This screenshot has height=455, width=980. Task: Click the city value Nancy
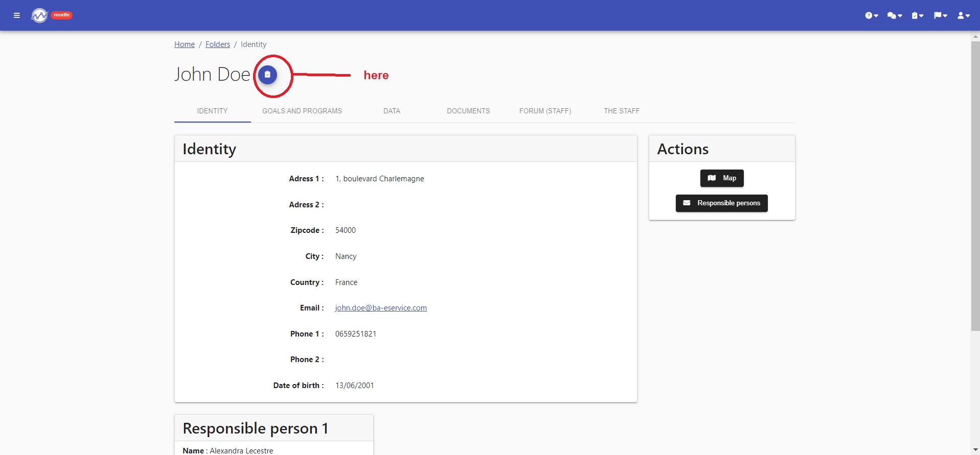[346, 256]
